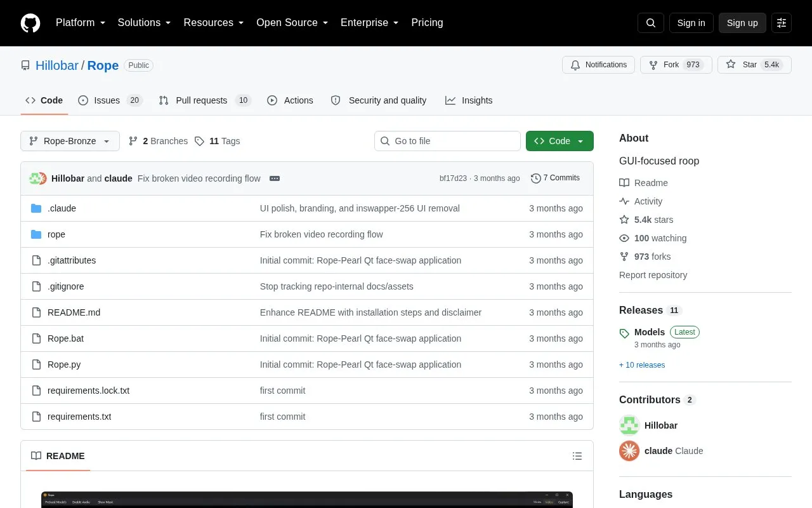The height and width of the screenshot is (508, 812).
Task: Click the Models release tag icon
Action: point(624,333)
